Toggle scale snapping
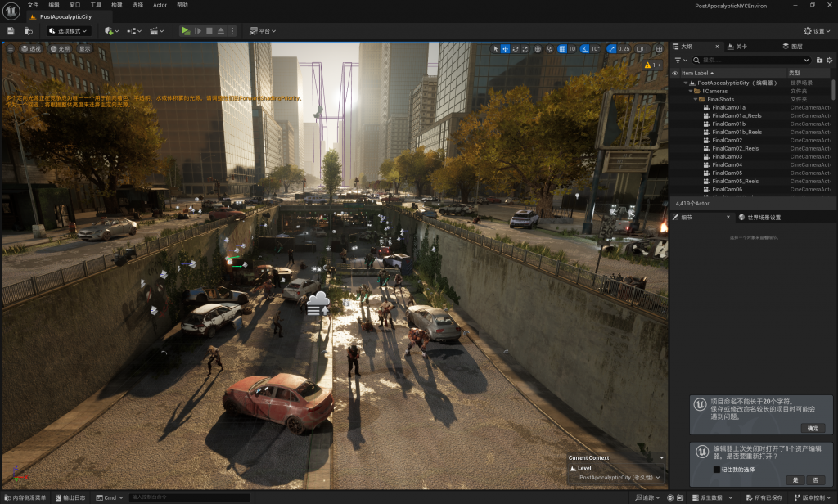Viewport: 838px width, 504px height. coord(611,48)
